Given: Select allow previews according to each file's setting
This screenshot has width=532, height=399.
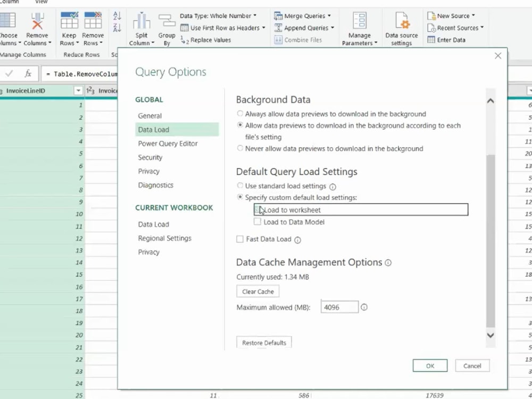Looking at the screenshot, I should [240, 125].
